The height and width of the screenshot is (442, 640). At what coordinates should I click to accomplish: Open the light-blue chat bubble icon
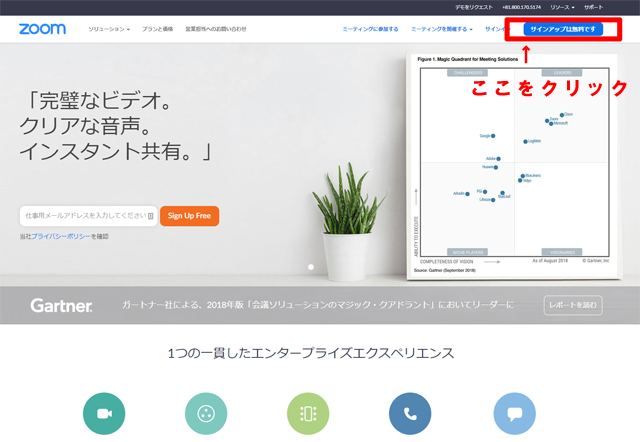(514, 413)
